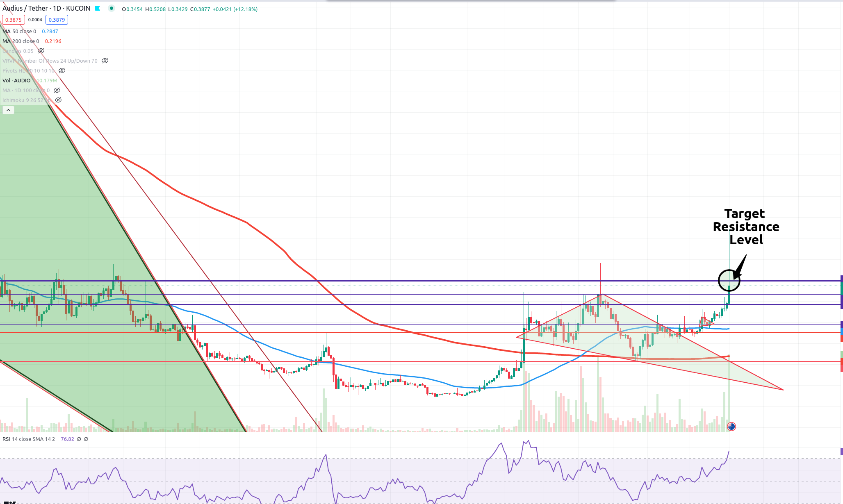Select the Vol · AUDIO indicator label
This screenshot has height=504, width=843.
(x=16, y=80)
